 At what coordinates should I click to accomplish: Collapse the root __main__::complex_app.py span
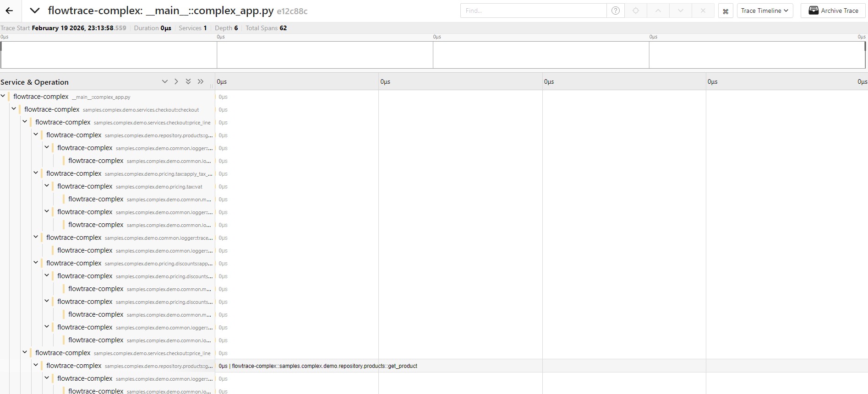3,96
